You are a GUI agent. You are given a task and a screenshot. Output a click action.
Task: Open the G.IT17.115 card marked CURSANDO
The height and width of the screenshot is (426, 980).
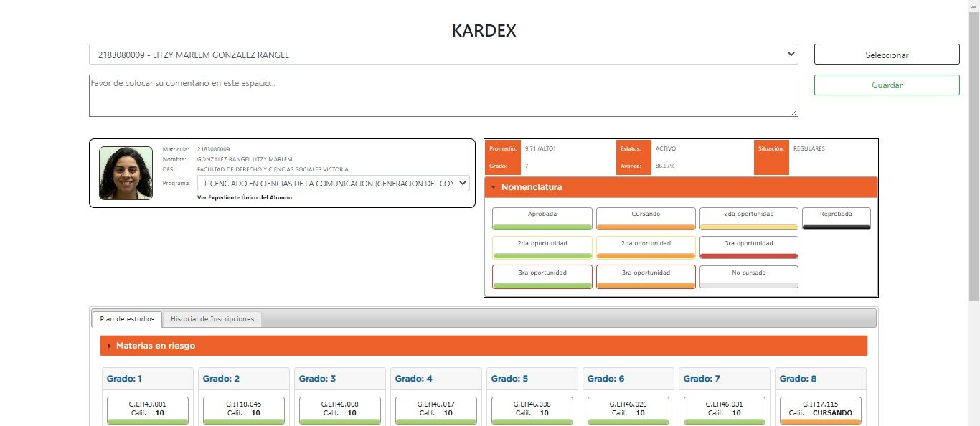click(820, 410)
